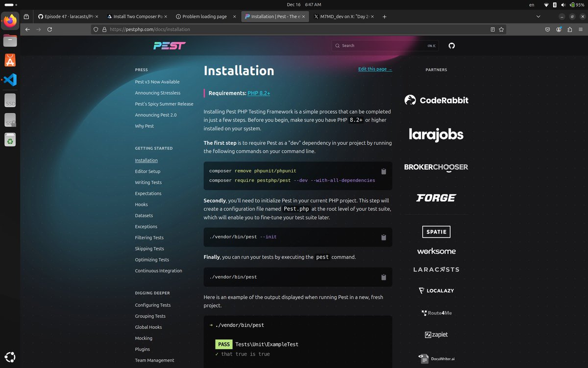588x368 pixels.
Task: Open the zapiet partner logo
Action: point(436,335)
